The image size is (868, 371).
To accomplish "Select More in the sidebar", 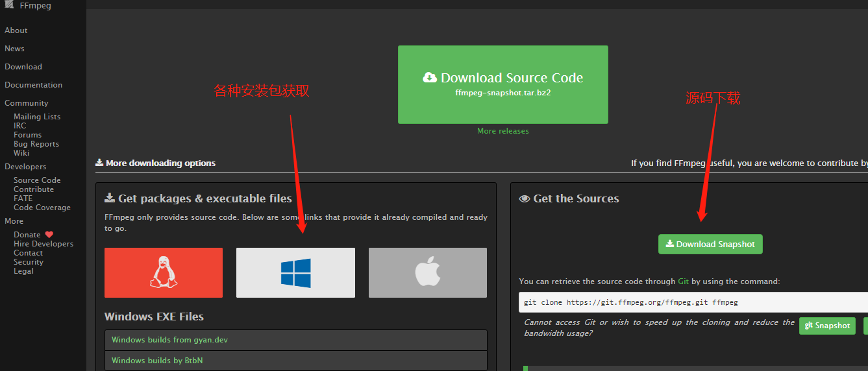I will 14,221.
